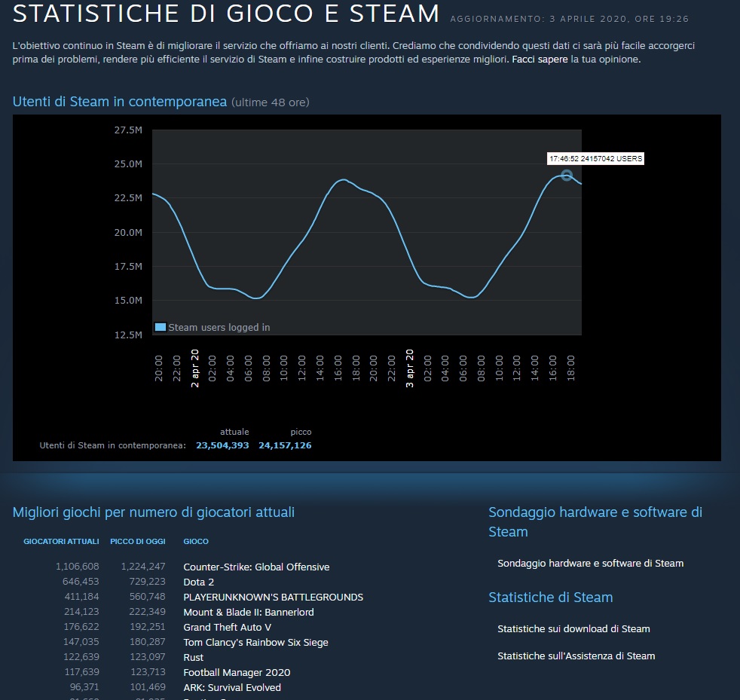Click the 101,469 peak for ARK
Screen dimensions: 740x700
pos(148,687)
